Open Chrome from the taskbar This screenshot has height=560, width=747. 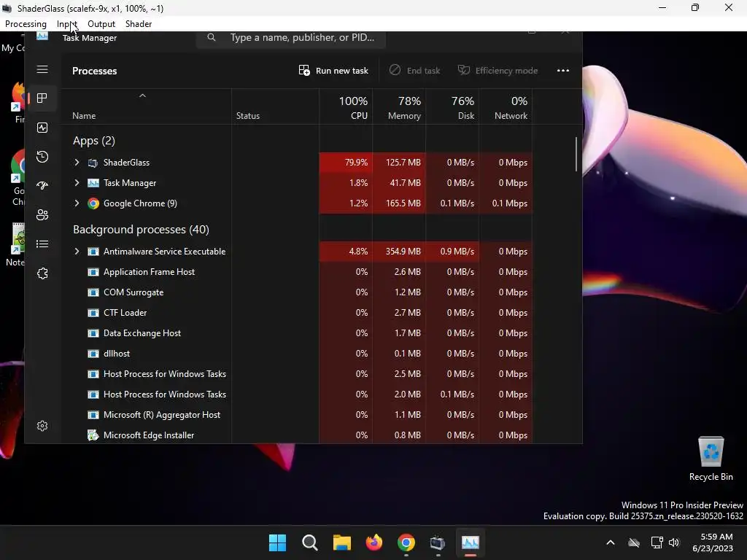click(x=406, y=542)
